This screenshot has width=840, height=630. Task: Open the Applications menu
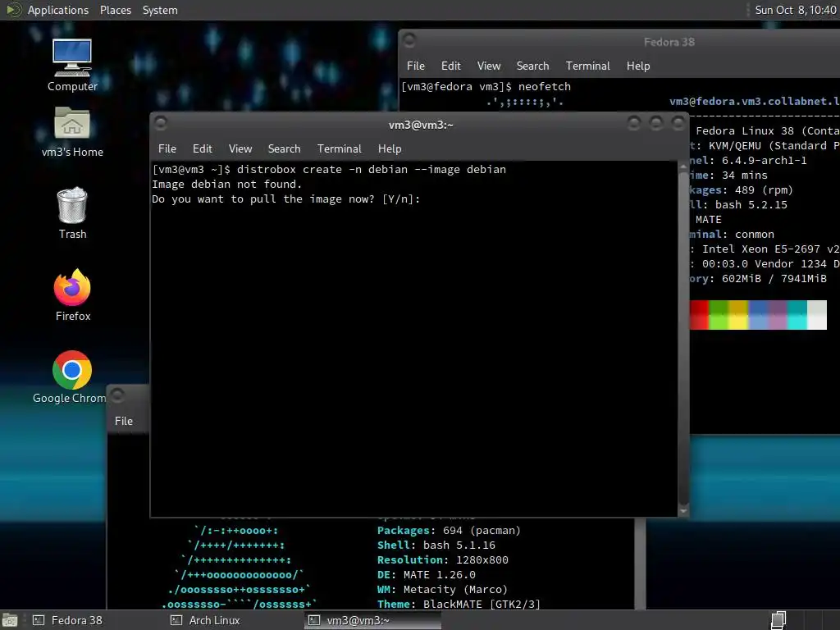(x=58, y=10)
